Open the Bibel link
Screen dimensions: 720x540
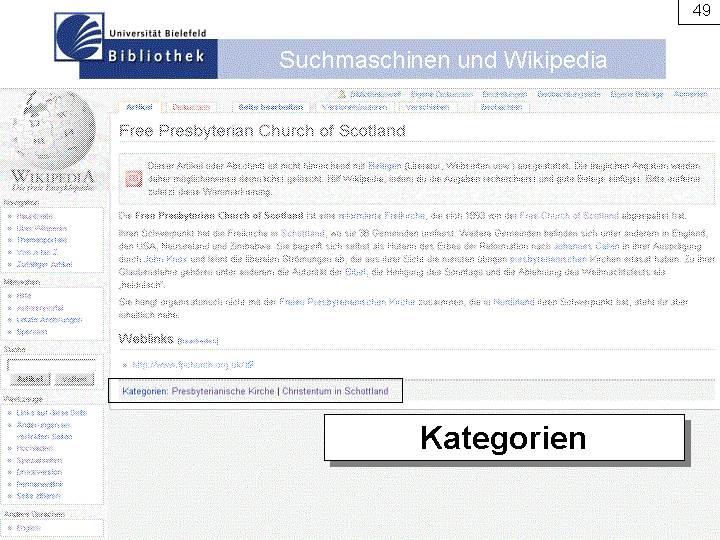pos(355,272)
